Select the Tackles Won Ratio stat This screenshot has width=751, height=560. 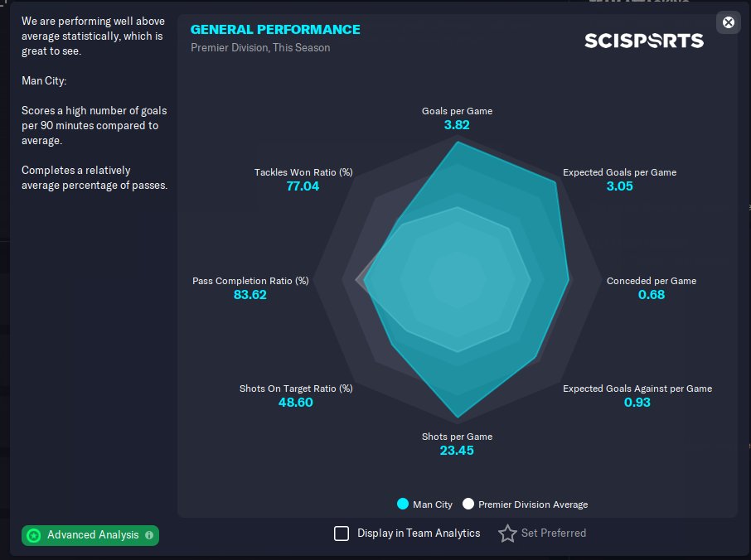coord(303,172)
